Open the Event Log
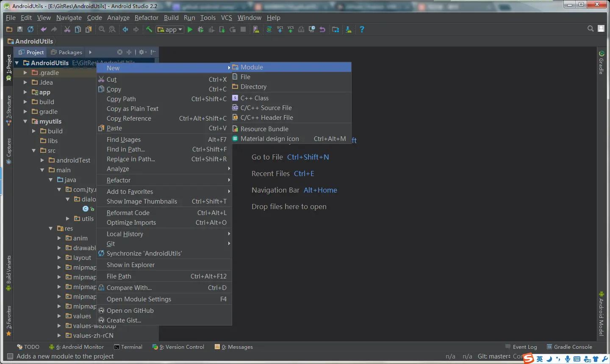The height and width of the screenshot is (364, 610). coord(521,347)
